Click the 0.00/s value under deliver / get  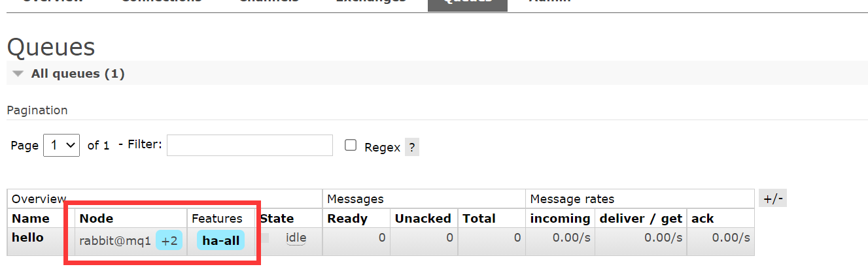click(663, 238)
